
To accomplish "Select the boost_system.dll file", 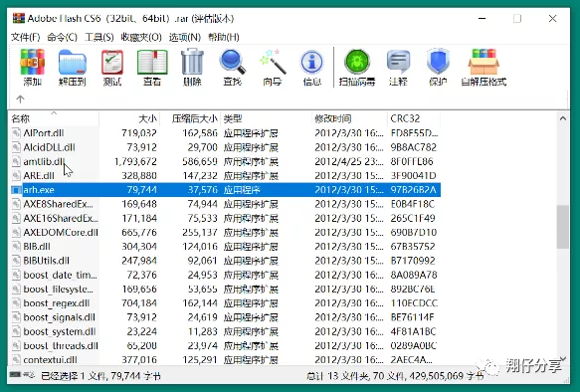I will click(60, 331).
